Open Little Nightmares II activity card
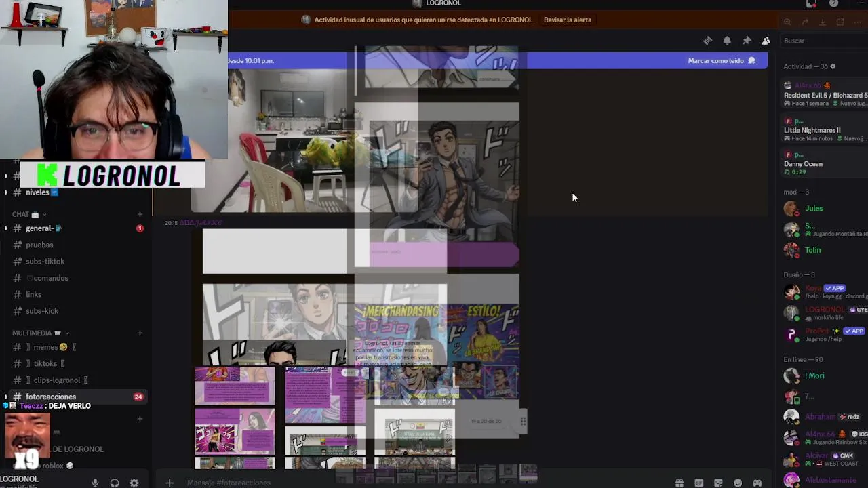868x488 pixels. point(825,129)
